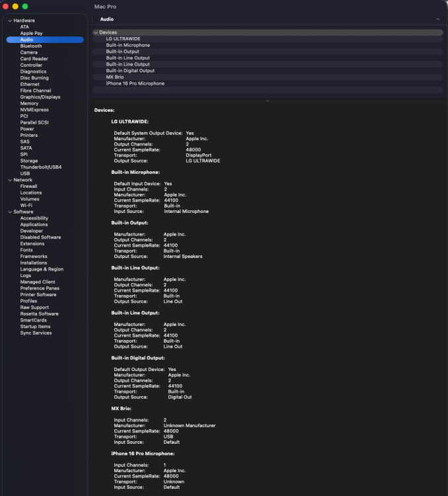Open Rosetta Software section
Image resolution: width=448 pixels, height=496 pixels.
coord(39,313)
